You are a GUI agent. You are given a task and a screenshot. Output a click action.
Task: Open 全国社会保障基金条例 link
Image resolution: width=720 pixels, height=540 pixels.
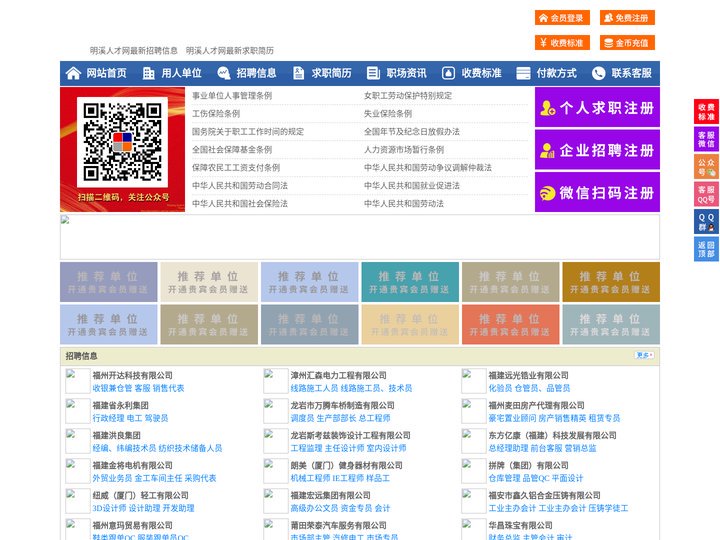click(232, 149)
